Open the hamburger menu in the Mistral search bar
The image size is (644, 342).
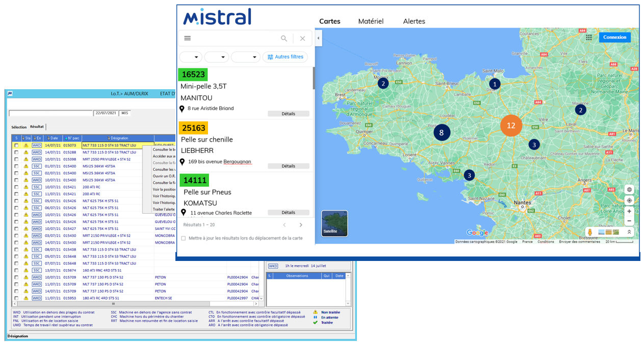click(187, 38)
